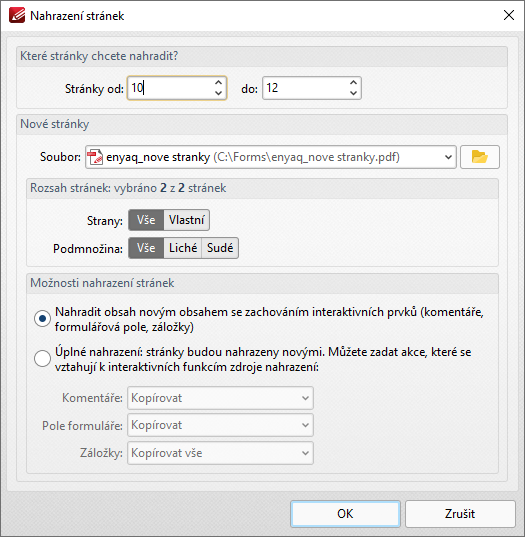The image size is (525, 537).
Task: Close the Nahrazení stránek dialog
Action: point(509,15)
